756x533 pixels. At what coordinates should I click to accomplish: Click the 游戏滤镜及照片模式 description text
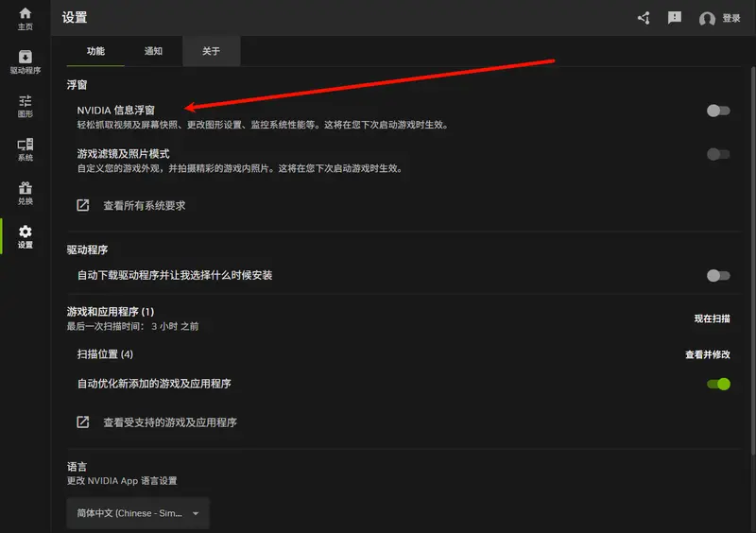240,168
